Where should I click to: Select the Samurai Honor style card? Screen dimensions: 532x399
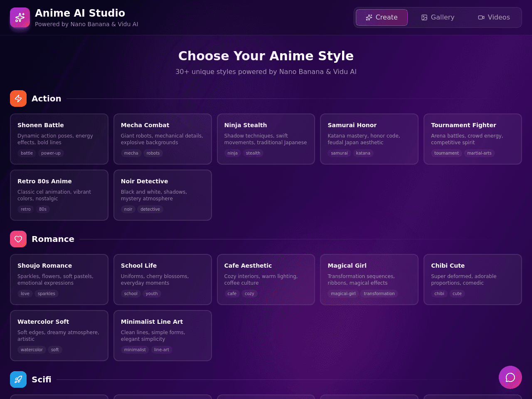click(369, 139)
